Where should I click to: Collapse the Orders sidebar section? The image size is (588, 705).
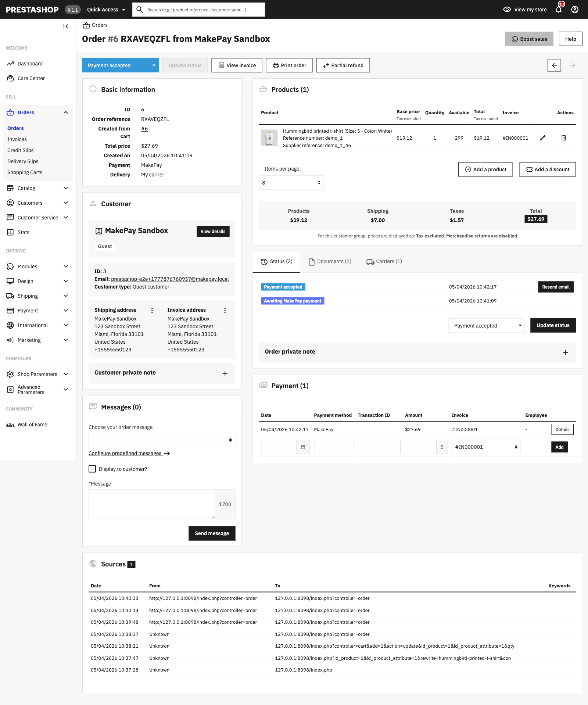[x=66, y=112]
